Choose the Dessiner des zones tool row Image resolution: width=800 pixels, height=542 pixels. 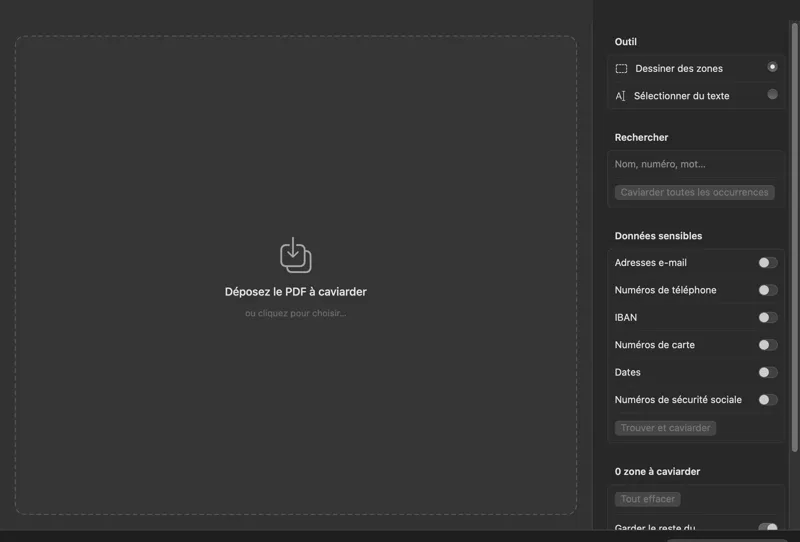(x=696, y=68)
